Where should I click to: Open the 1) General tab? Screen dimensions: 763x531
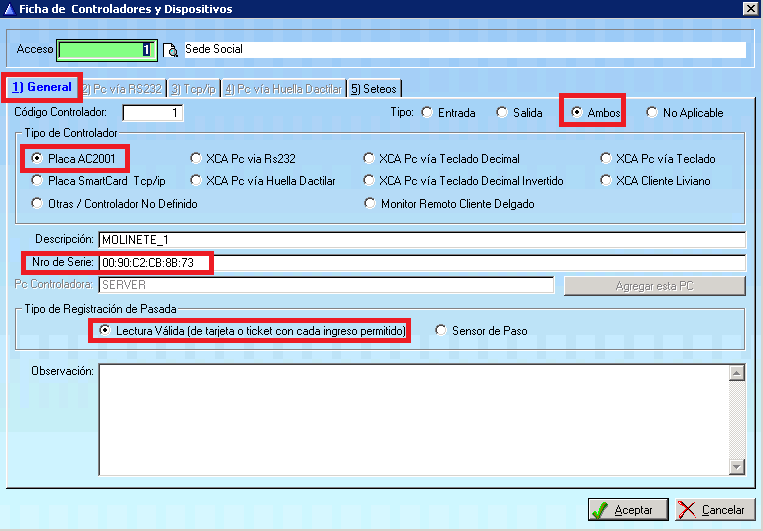click(x=42, y=88)
